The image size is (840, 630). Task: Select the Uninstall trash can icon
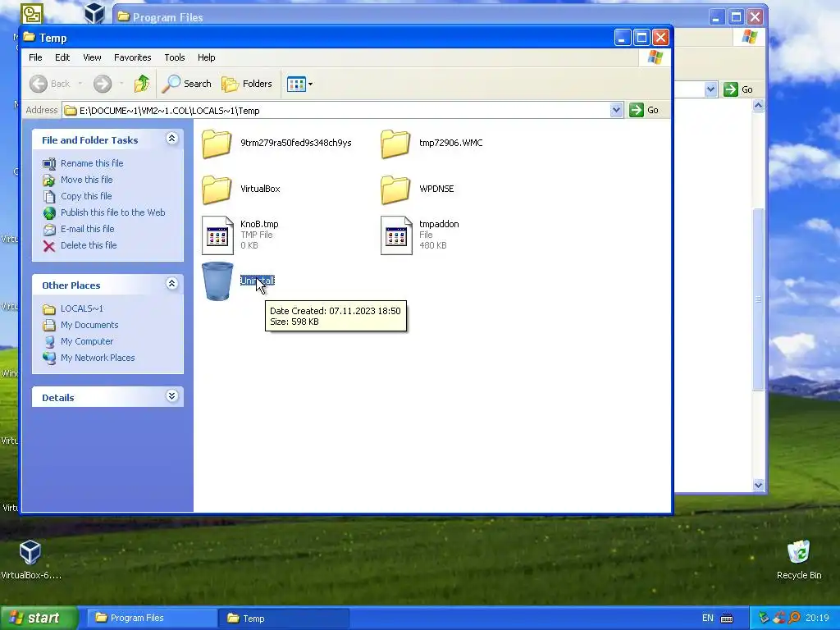(x=217, y=281)
